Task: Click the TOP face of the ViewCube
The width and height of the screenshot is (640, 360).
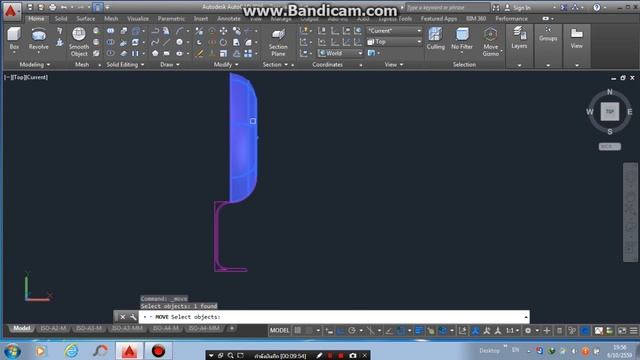Action: click(609, 111)
